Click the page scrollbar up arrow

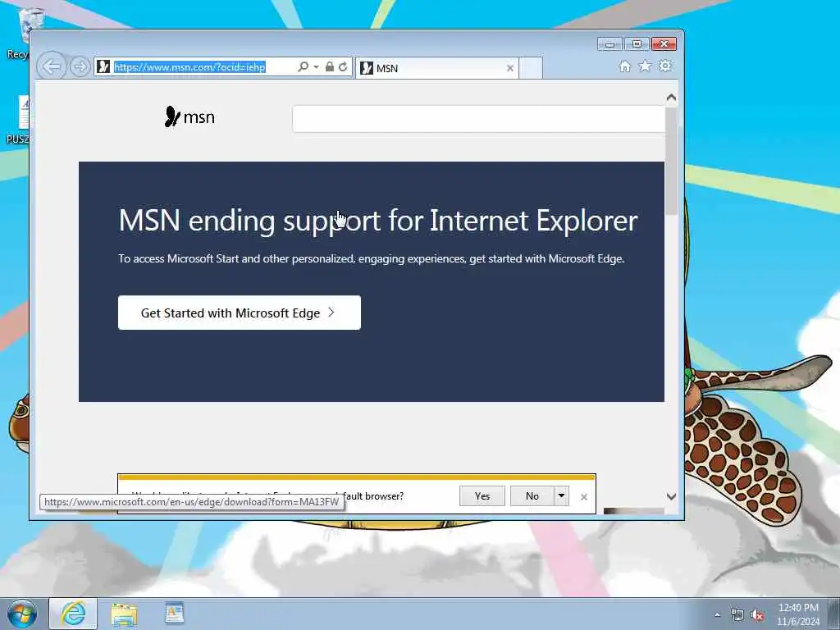click(671, 98)
